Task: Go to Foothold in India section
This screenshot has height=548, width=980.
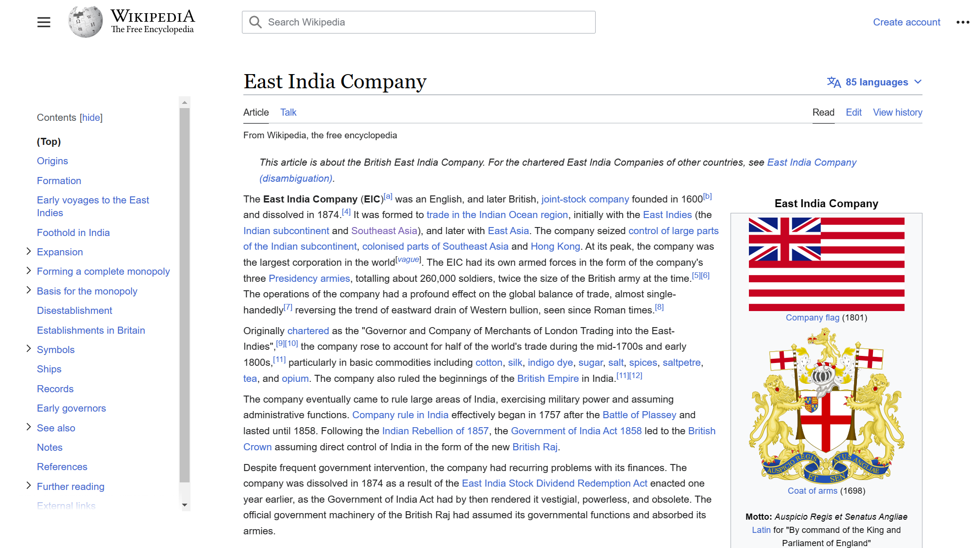Action: [x=73, y=233]
